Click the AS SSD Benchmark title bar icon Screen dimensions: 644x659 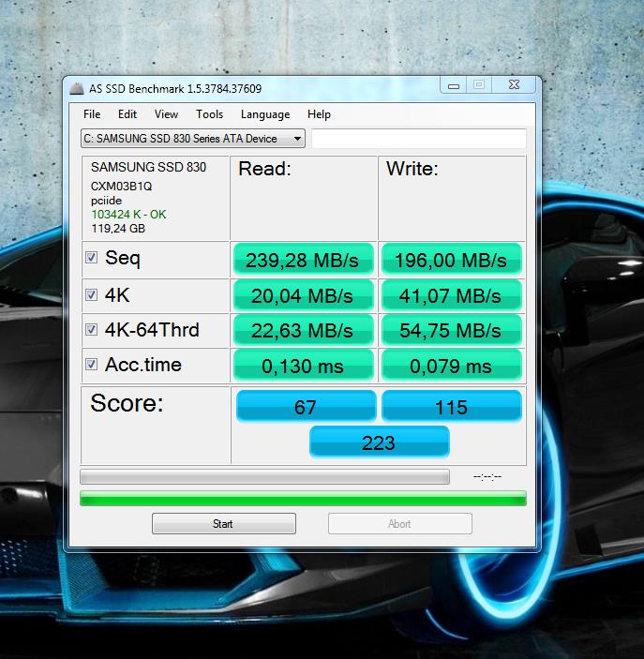77,89
